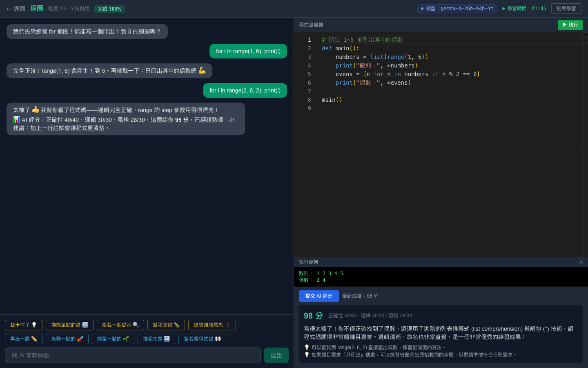The height and width of the screenshot is (368, 588).
Task: Click the 執行結果 panel title
Action: (309, 262)
